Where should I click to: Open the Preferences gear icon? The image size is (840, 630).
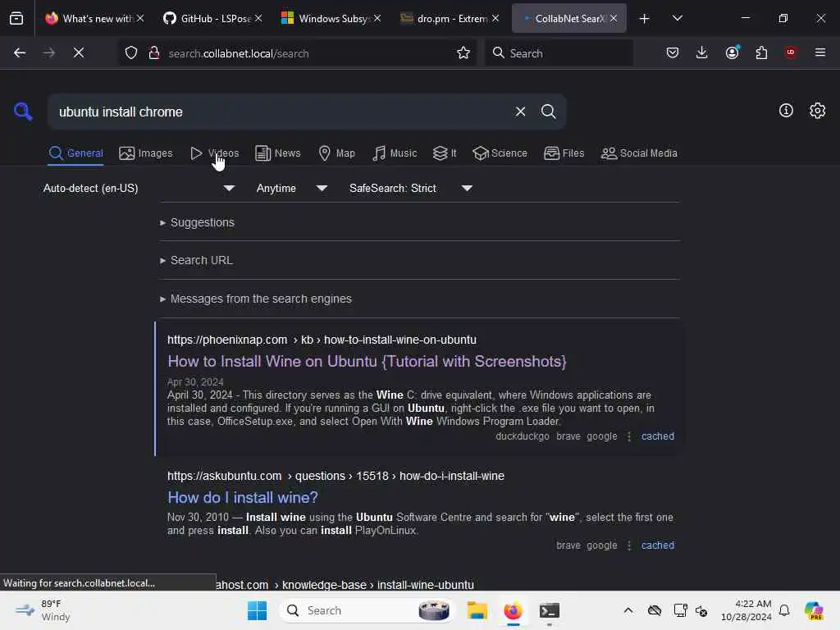817,111
